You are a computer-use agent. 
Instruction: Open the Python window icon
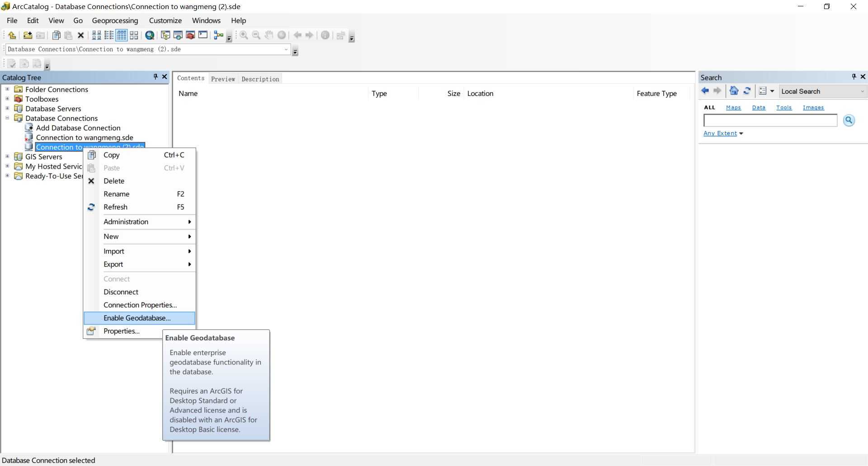coord(203,35)
